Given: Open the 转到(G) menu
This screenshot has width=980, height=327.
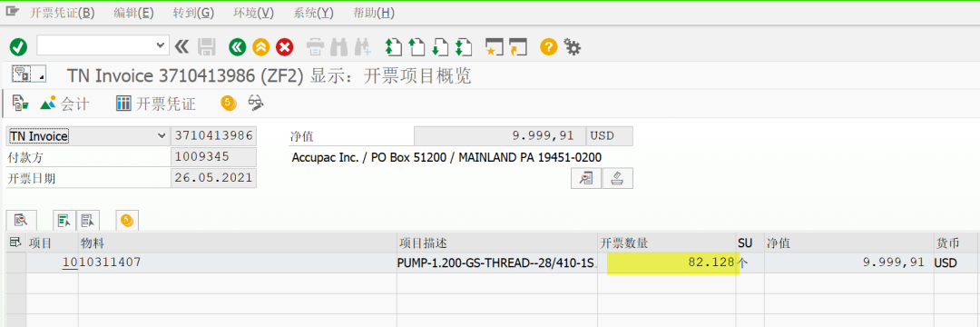Looking at the screenshot, I should (193, 13).
